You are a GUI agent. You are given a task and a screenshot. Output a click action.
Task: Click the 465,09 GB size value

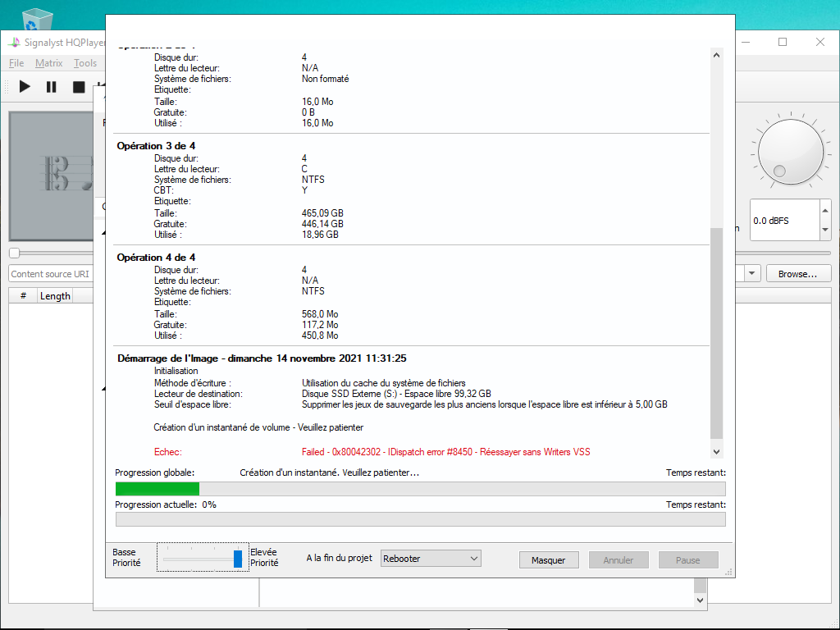click(x=322, y=213)
